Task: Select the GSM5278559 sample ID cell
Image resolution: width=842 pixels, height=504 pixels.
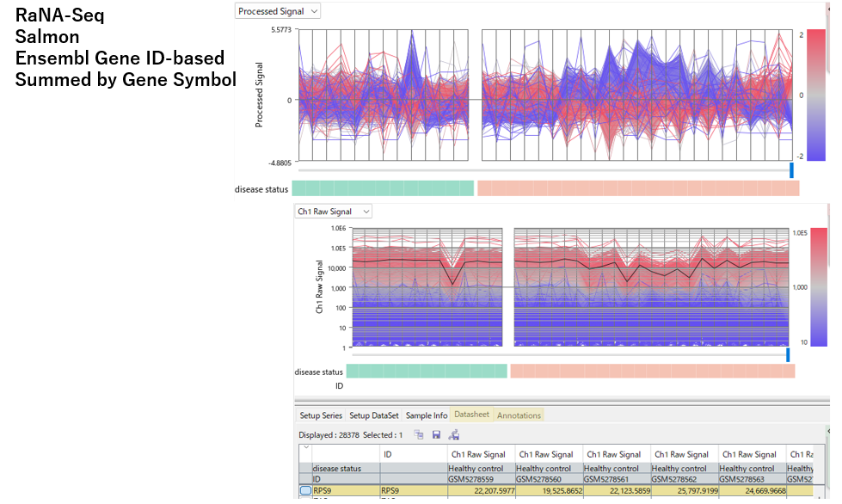Action: [x=481, y=479]
